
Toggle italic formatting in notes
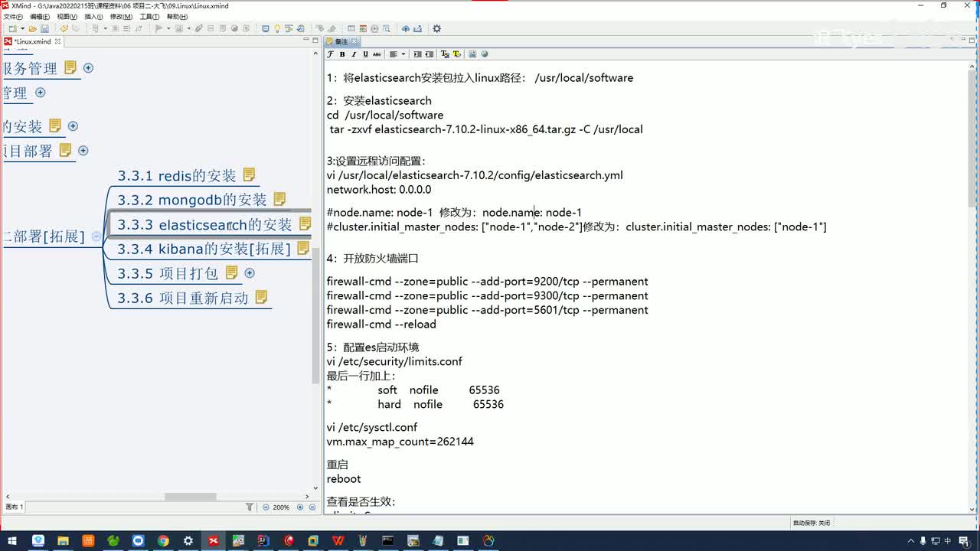354,54
